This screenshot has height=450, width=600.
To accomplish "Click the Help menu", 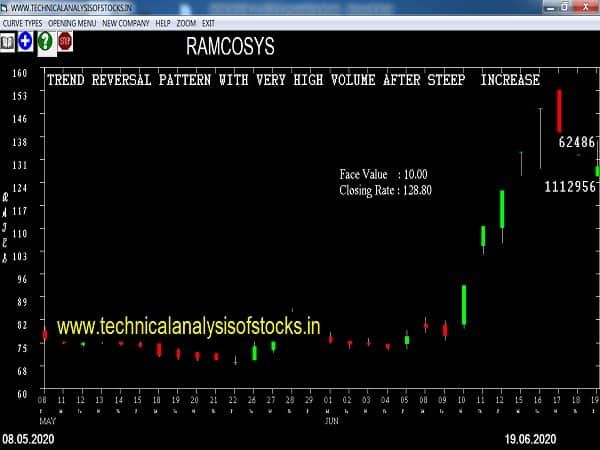I will coord(163,22).
